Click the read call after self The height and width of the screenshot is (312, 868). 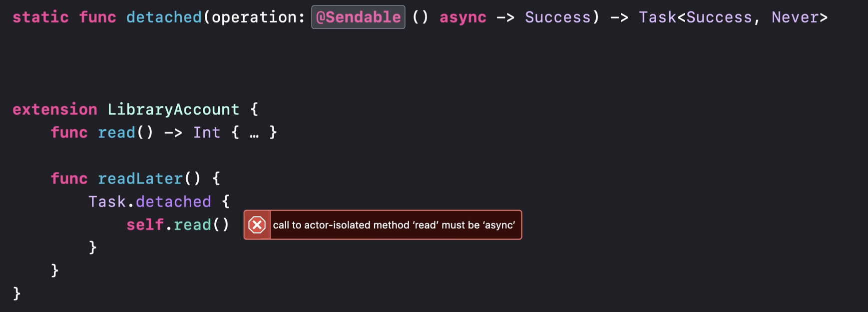click(192, 224)
